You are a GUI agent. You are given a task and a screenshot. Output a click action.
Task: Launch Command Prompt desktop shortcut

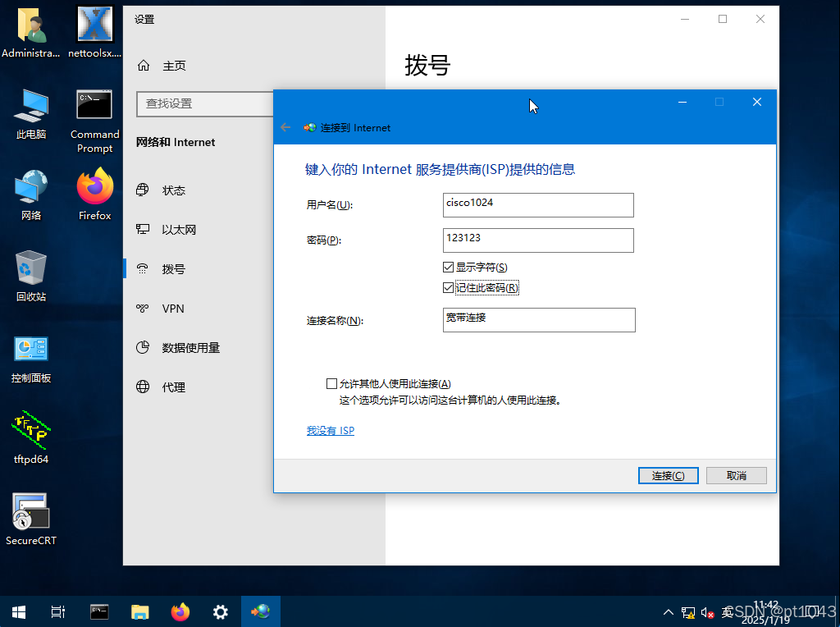pos(95,121)
